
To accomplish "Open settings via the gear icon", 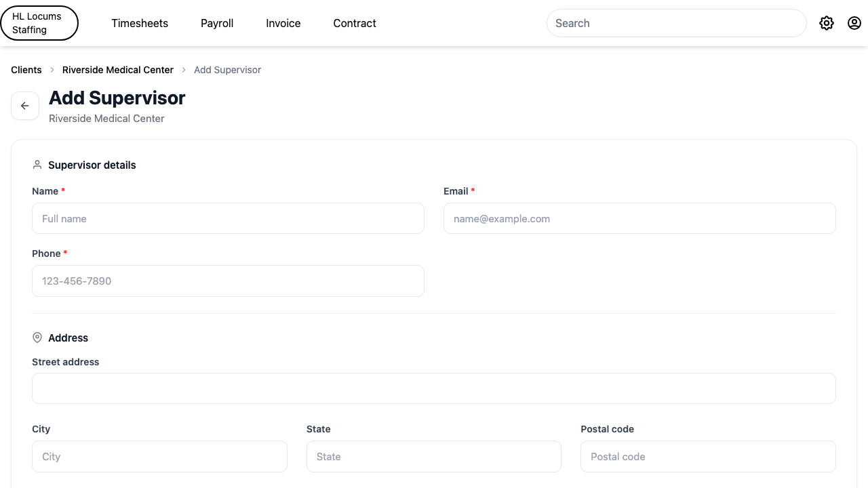I will tap(826, 23).
